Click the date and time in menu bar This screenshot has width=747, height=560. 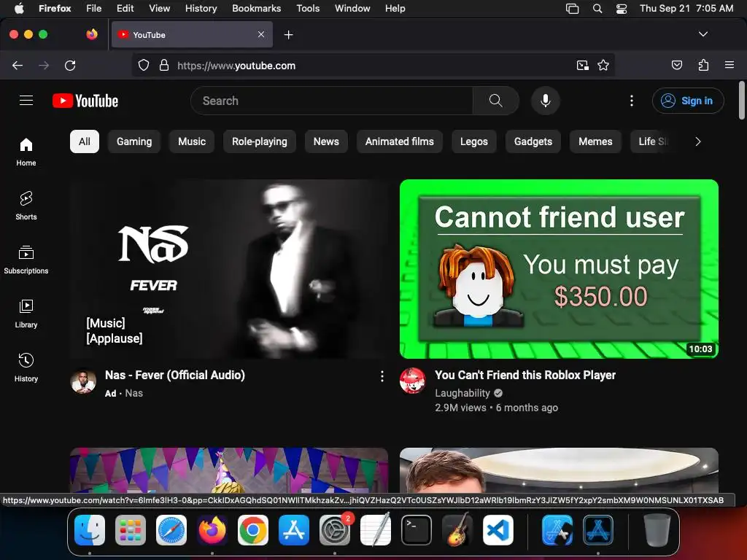686,9
